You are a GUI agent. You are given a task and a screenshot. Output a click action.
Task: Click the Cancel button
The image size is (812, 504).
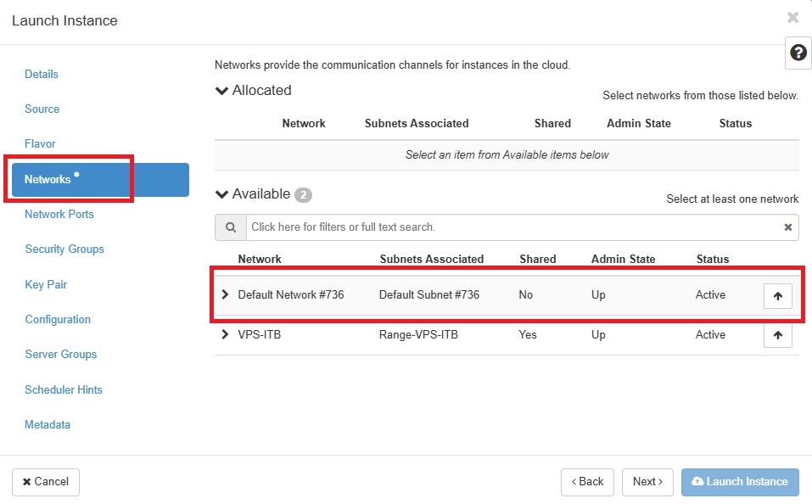click(46, 482)
